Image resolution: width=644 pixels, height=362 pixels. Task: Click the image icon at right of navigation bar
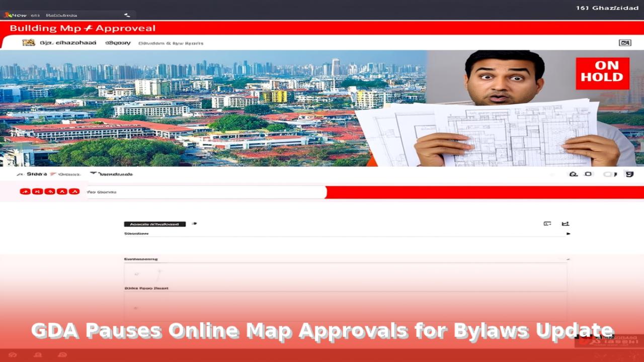pos(624,43)
